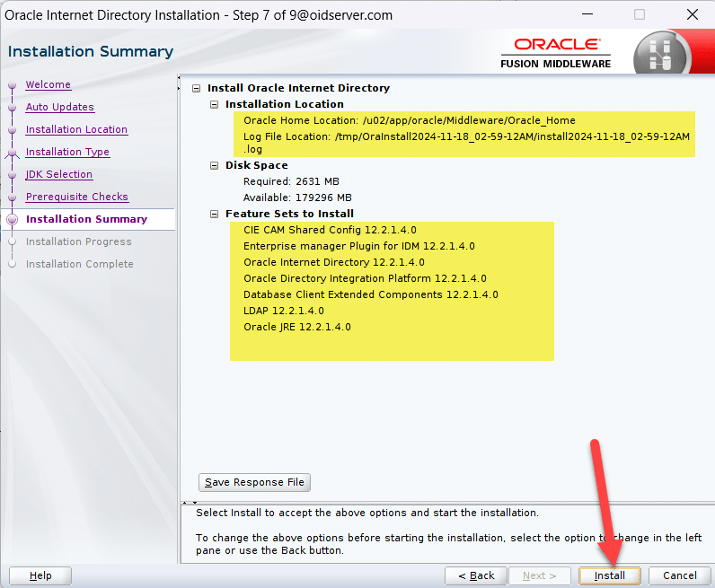The image size is (715, 588).
Task: Collapse the Install Oracle Internet Directory node
Action: 197,88
